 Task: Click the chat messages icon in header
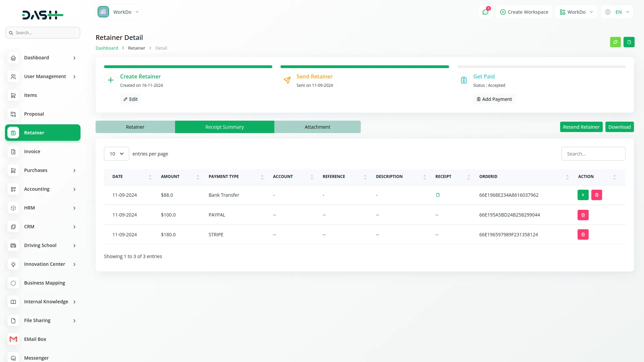click(485, 12)
